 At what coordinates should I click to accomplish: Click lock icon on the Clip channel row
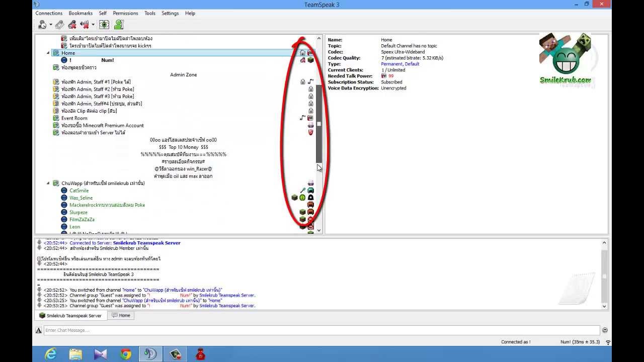pyautogui.click(x=310, y=111)
